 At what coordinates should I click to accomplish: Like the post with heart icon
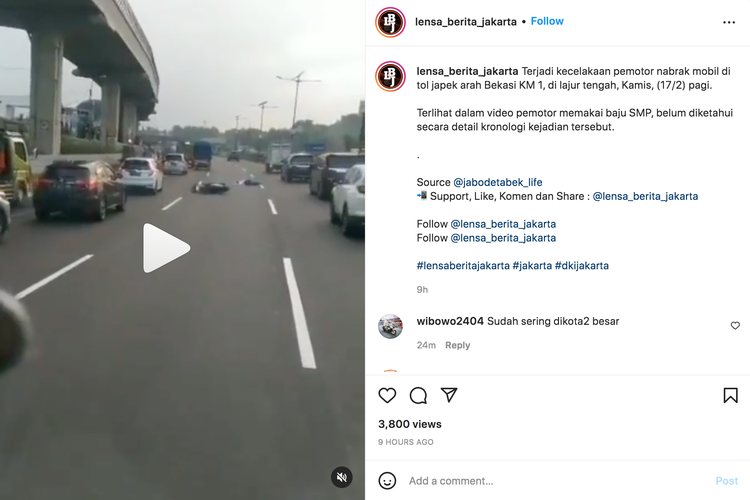387,396
